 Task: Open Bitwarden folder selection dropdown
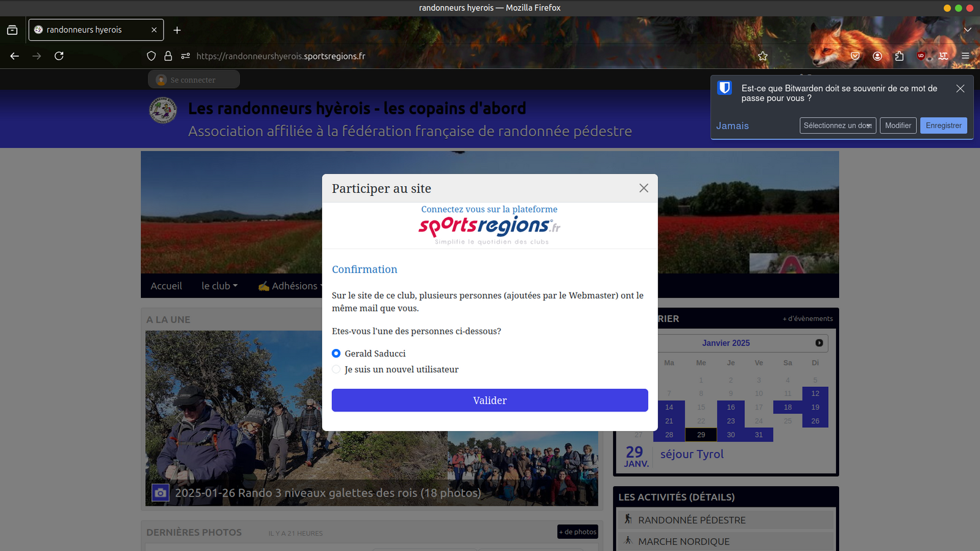(837, 126)
